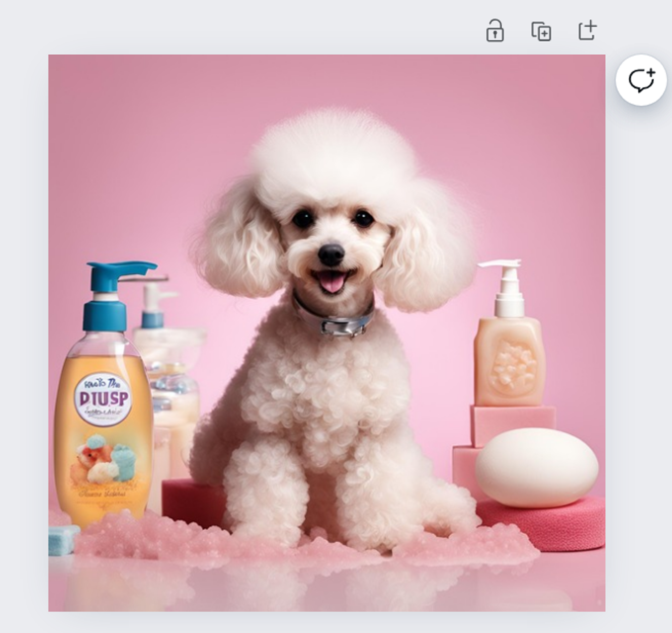Click the lock page icon

[495, 31]
